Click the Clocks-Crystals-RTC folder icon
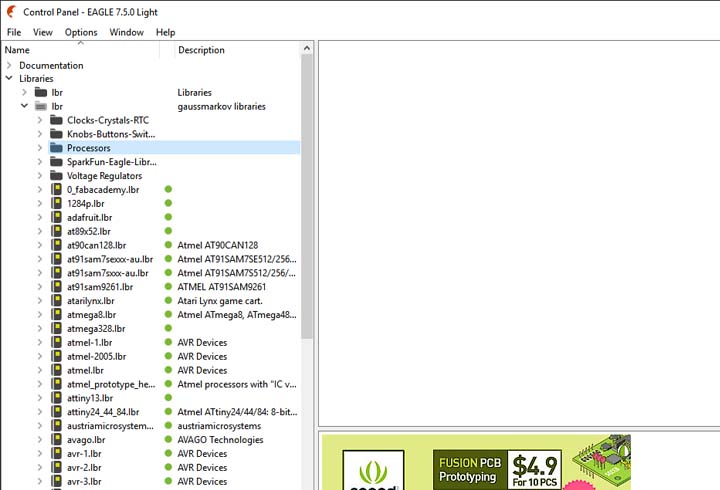Image resolution: width=720 pixels, height=490 pixels. 56,120
